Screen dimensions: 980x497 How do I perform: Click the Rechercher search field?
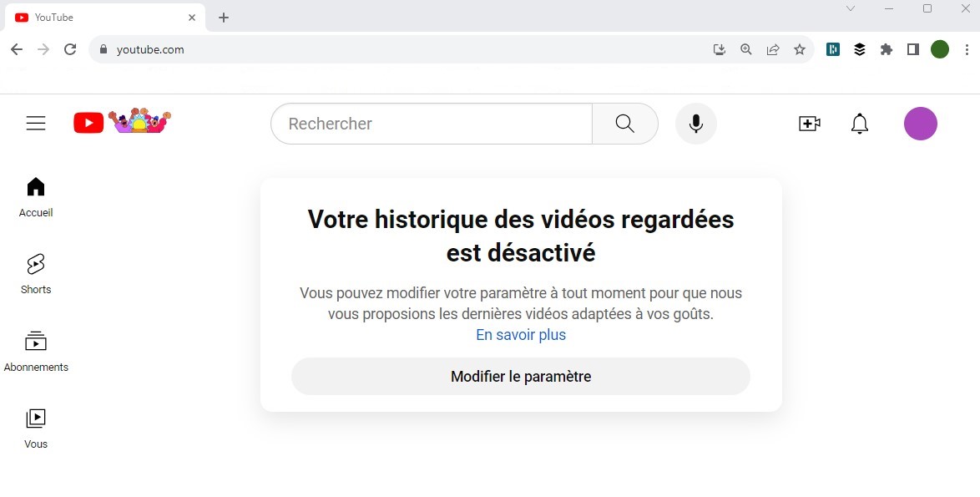click(432, 124)
